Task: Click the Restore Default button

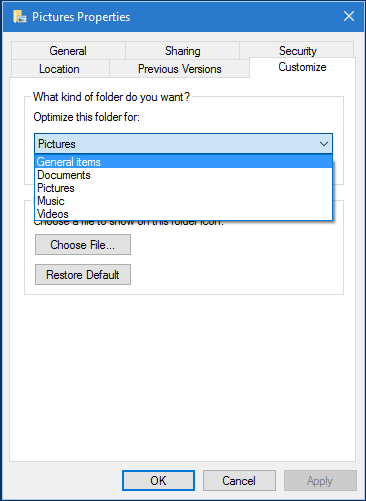Action: click(83, 275)
